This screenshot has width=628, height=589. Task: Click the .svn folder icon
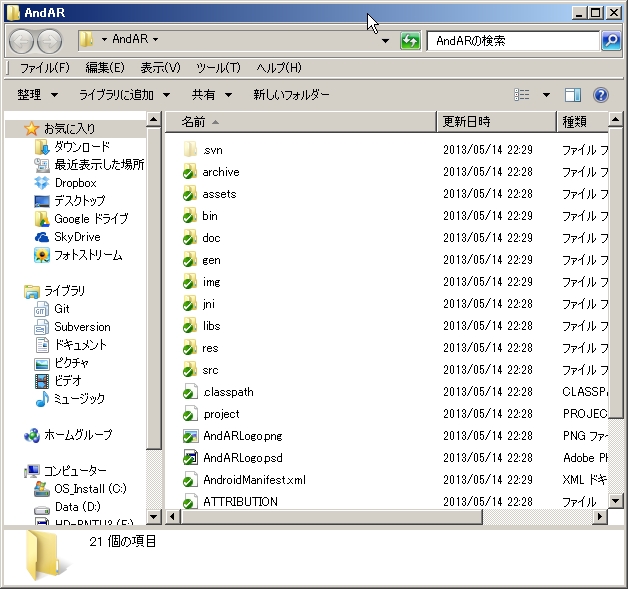click(190, 150)
